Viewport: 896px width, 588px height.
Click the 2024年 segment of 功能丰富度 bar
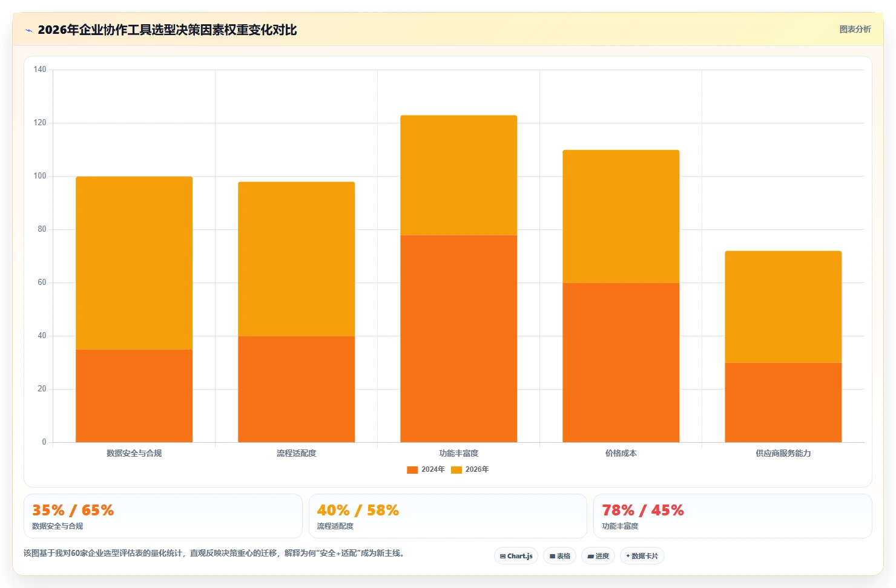459,338
